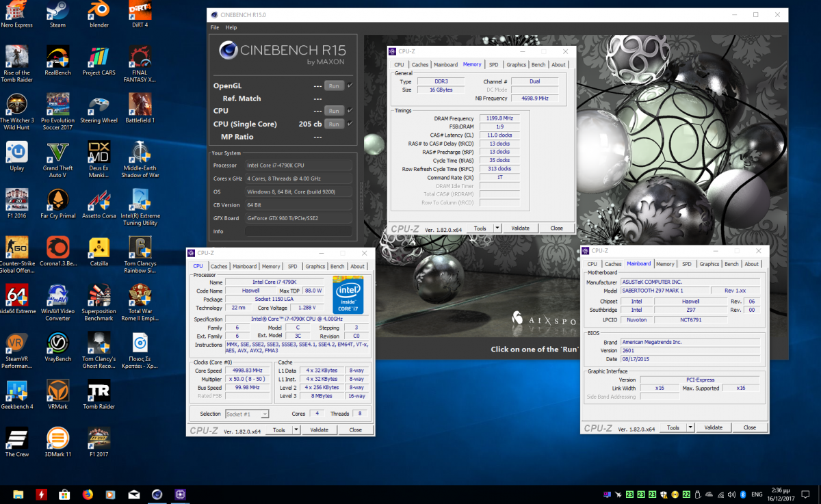Click the Cinebench Info input field
821x504 pixels.
299,231
